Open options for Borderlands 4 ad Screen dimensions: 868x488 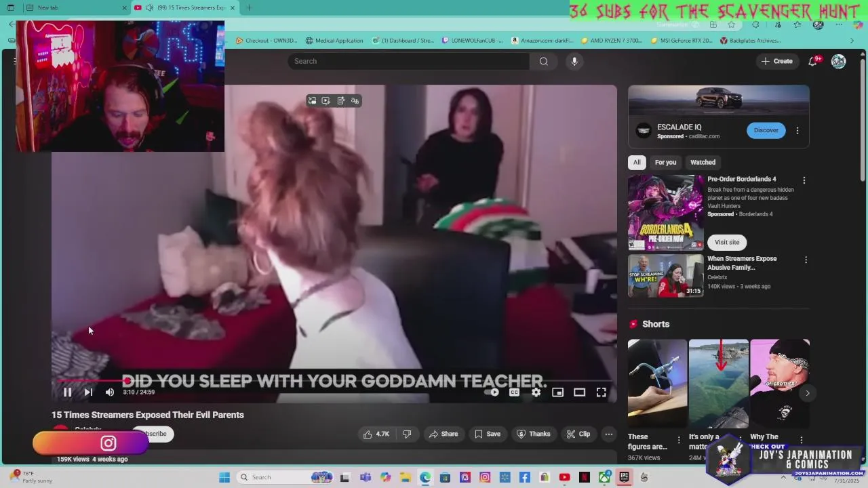coord(804,180)
